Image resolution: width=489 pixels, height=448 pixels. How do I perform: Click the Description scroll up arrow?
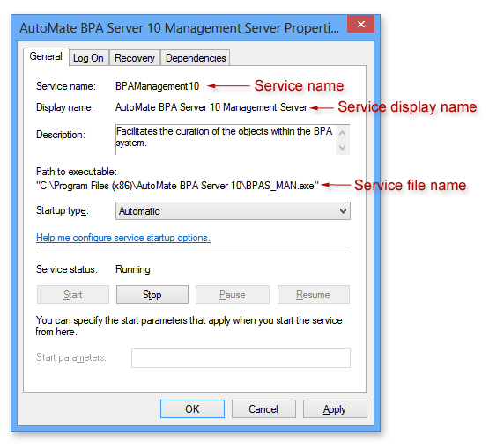pyautogui.click(x=343, y=133)
